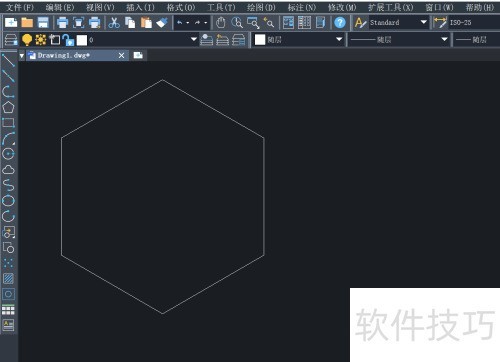This screenshot has width=500, height=362.
Task: Expand the linetype control dropdown
Action: coord(444,40)
